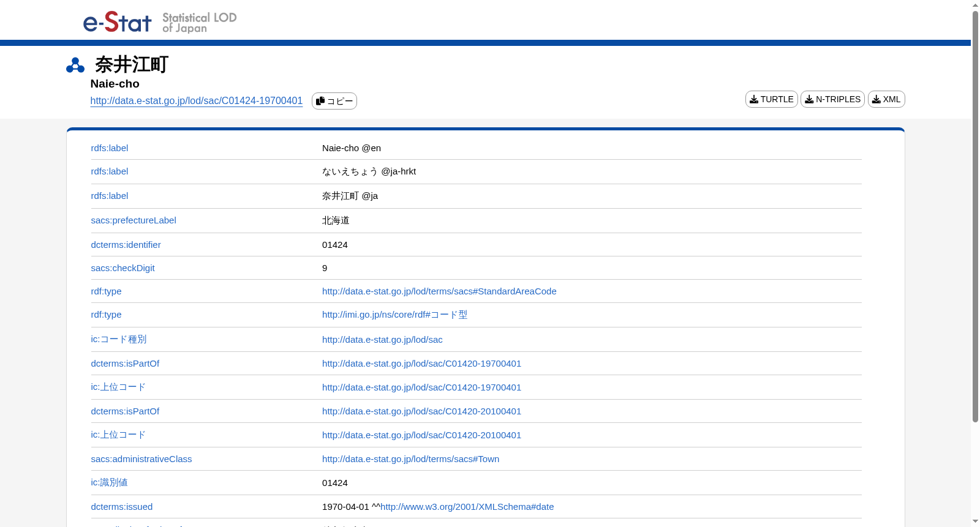The image size is (980, 527).
Task: Copy the URI with the コピー button
Action: tap(334, 101)
